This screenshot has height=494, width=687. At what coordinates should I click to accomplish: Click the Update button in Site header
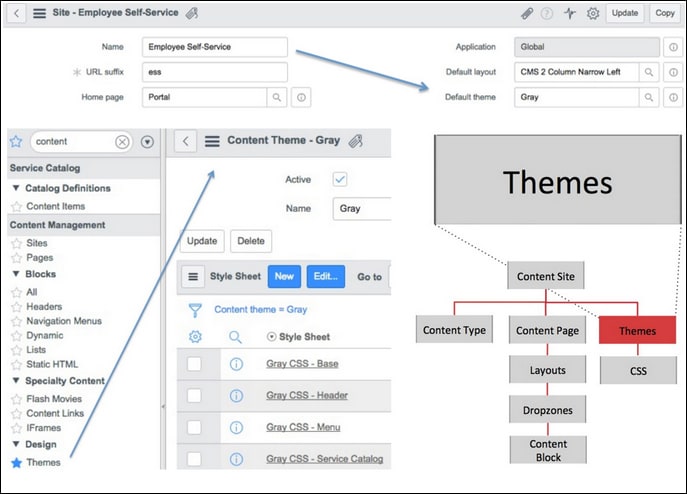(625, 13)
